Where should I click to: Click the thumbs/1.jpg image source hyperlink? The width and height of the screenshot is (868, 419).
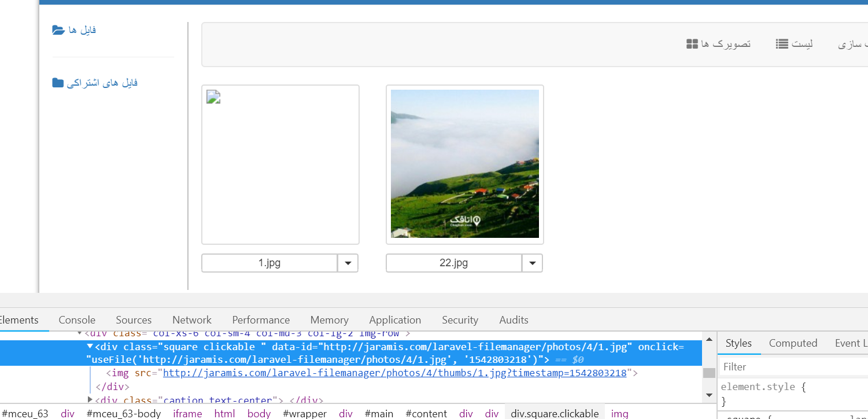(x=395, y=372)
